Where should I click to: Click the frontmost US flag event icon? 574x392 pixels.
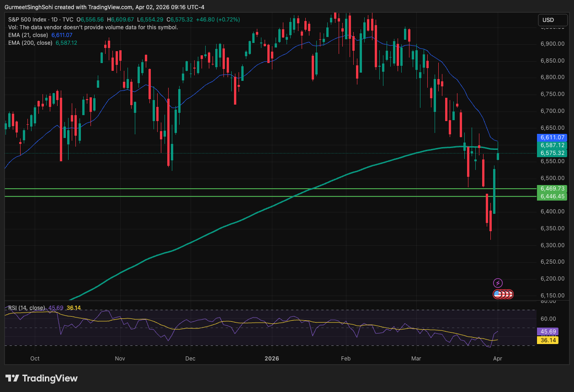(498, 294)
